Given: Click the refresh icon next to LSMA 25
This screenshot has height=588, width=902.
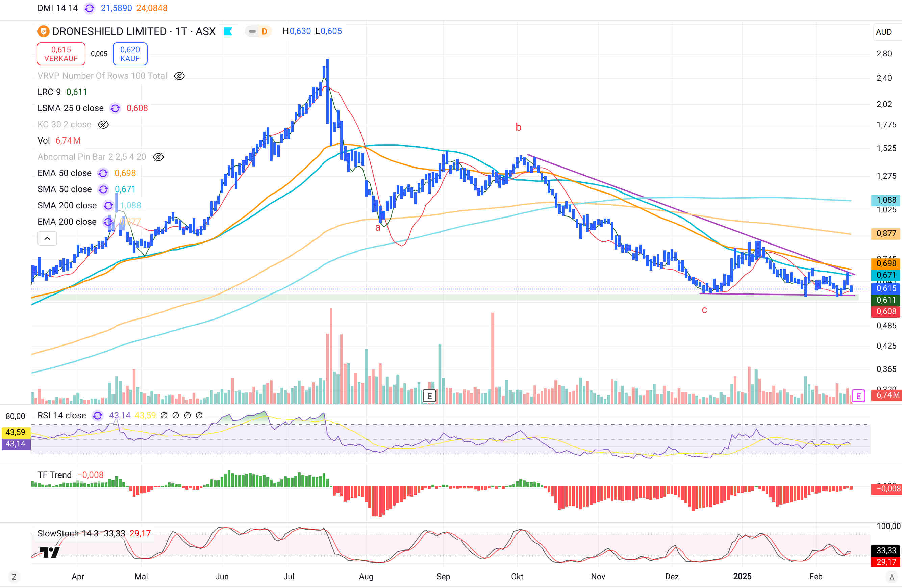Looking at the screenshot, I should coord(115,108).
